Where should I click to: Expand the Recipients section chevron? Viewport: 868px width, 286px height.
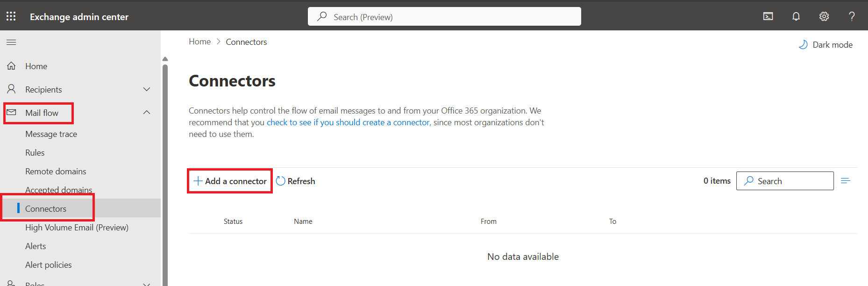tap(147, 89)
